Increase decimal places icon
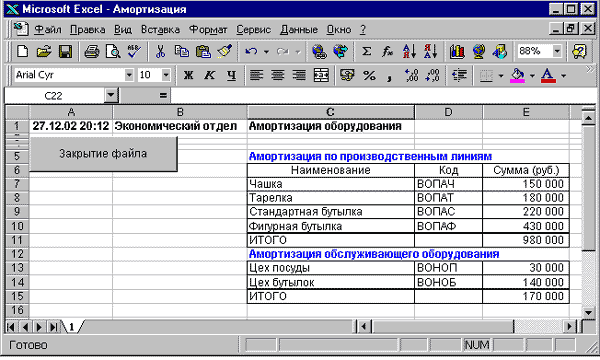The image size is (600, 360). pos(411,75)
